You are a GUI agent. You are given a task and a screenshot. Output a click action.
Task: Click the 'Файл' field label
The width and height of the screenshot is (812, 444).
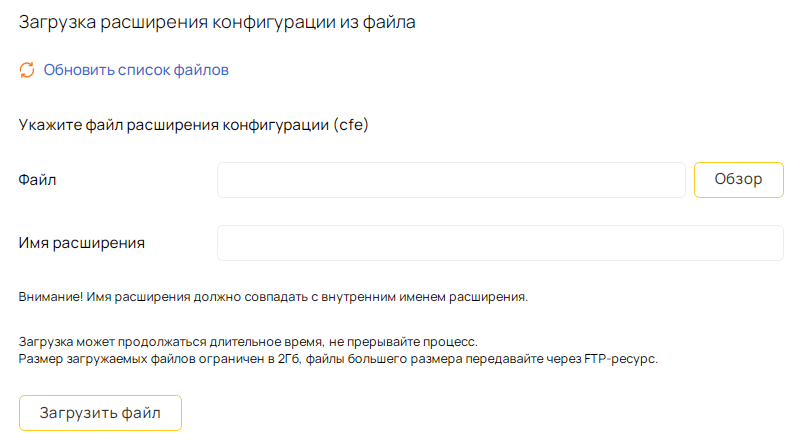[x=37, y=180]
